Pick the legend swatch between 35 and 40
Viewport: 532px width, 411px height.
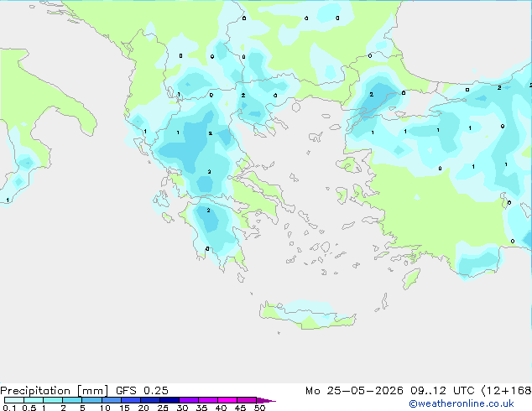[207, 400]
